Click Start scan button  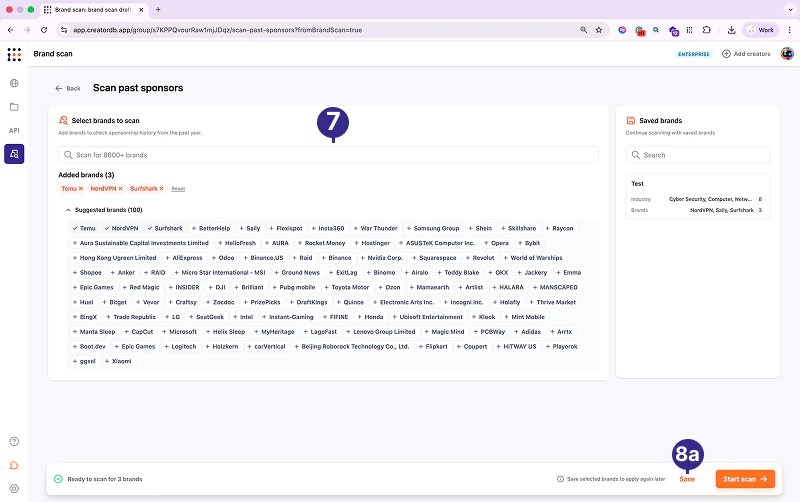tap(745, 479)
